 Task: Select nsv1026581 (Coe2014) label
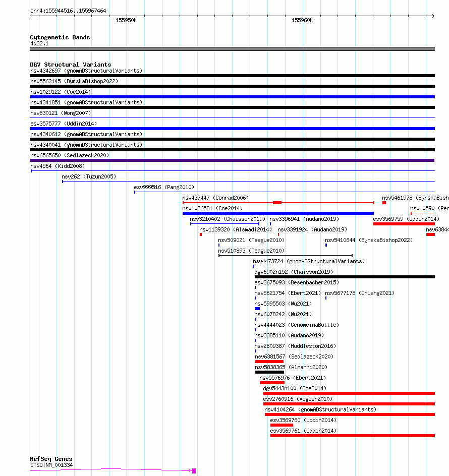tap(212, 209)
